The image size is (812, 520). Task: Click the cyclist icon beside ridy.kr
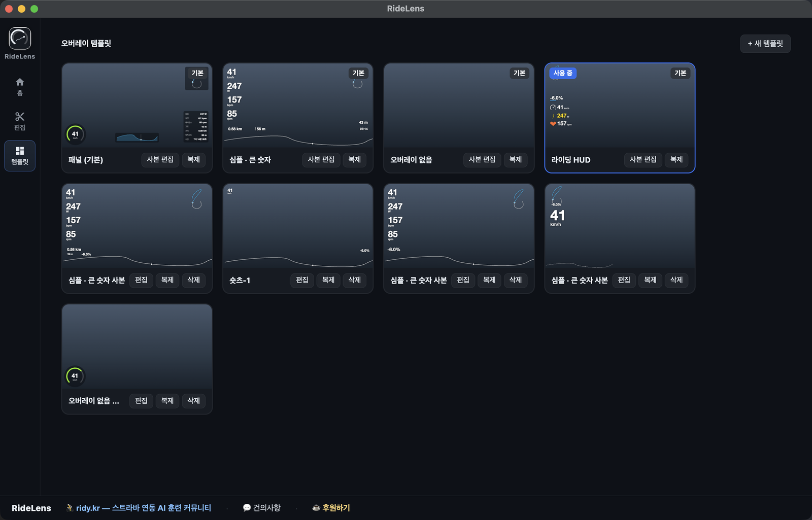[x=70, y=508]
